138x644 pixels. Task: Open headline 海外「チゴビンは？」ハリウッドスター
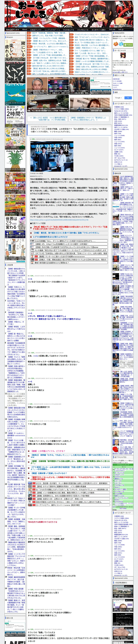(x=92, y=37)
